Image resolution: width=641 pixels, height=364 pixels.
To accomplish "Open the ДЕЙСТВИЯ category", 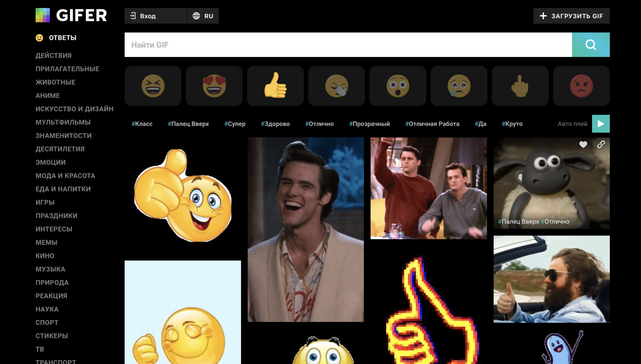I will point(53,55).
